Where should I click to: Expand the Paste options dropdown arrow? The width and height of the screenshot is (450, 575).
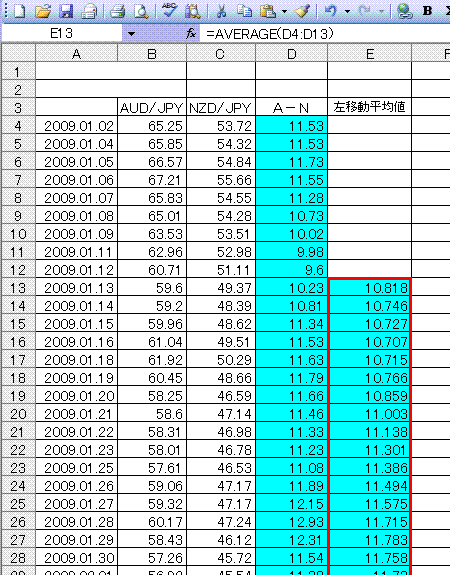coord(285,12)
